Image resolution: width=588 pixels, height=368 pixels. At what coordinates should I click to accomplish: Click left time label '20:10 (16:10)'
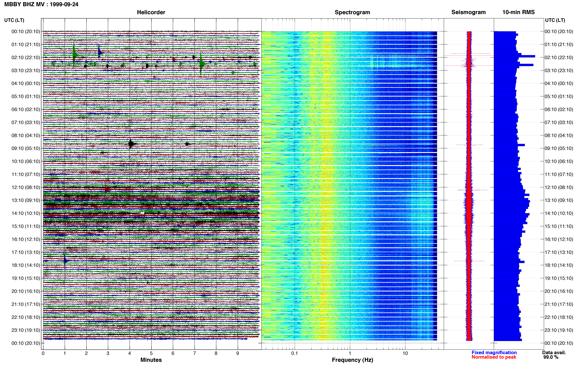coord(26,291)
